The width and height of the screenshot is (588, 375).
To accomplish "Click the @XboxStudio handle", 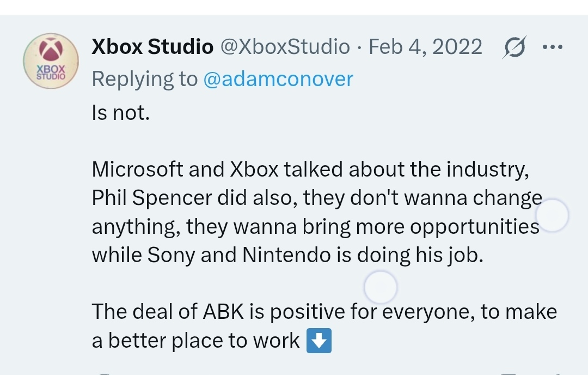I will click(x=285, y=47).
